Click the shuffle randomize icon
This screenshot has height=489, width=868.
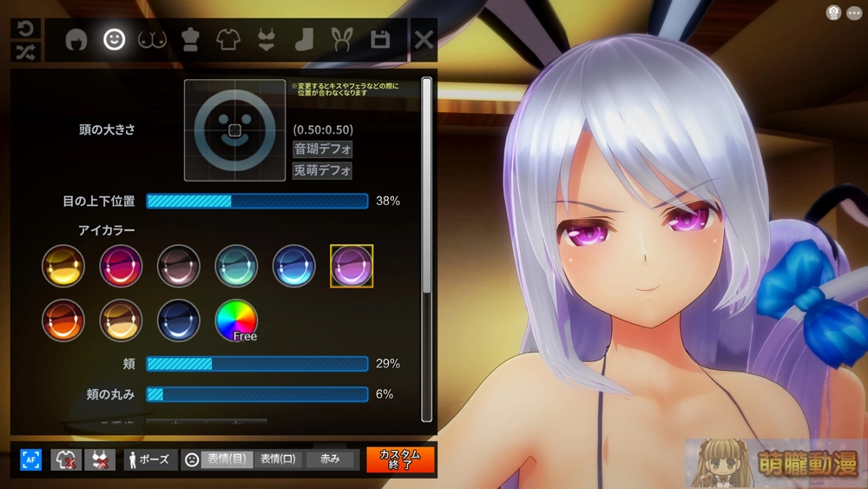(x=25, y=51)
